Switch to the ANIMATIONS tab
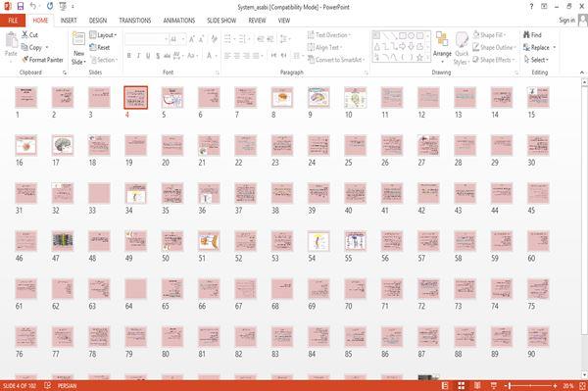Screen dimensions: 588x391 [x=179, y=21]
